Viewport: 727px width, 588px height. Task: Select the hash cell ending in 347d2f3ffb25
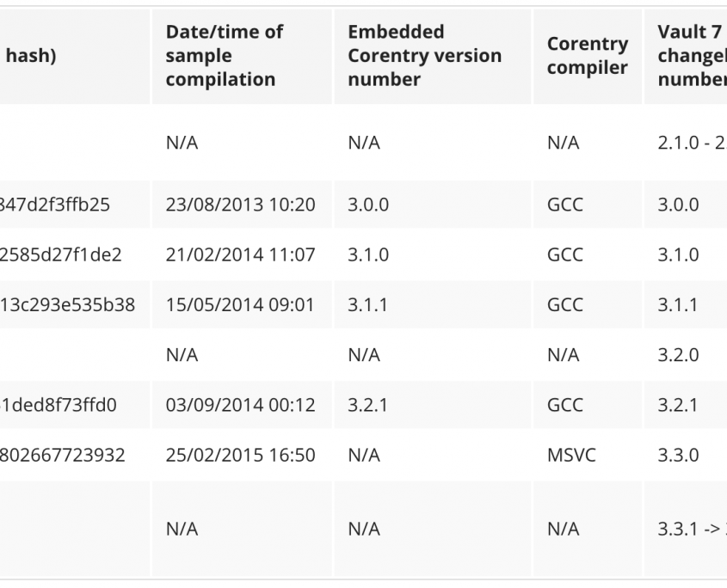tap(54, 205)
